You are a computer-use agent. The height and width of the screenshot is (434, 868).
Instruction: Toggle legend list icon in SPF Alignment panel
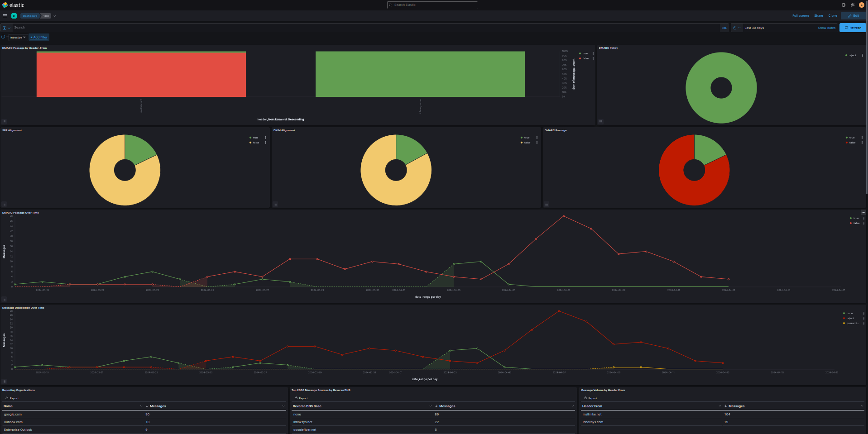[4, 204]
